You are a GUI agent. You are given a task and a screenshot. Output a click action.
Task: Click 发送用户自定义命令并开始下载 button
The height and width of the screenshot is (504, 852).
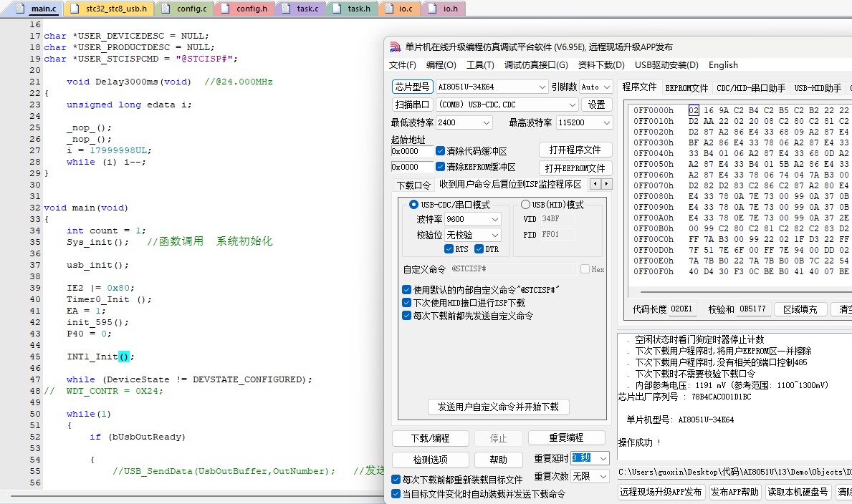point(498,407)
